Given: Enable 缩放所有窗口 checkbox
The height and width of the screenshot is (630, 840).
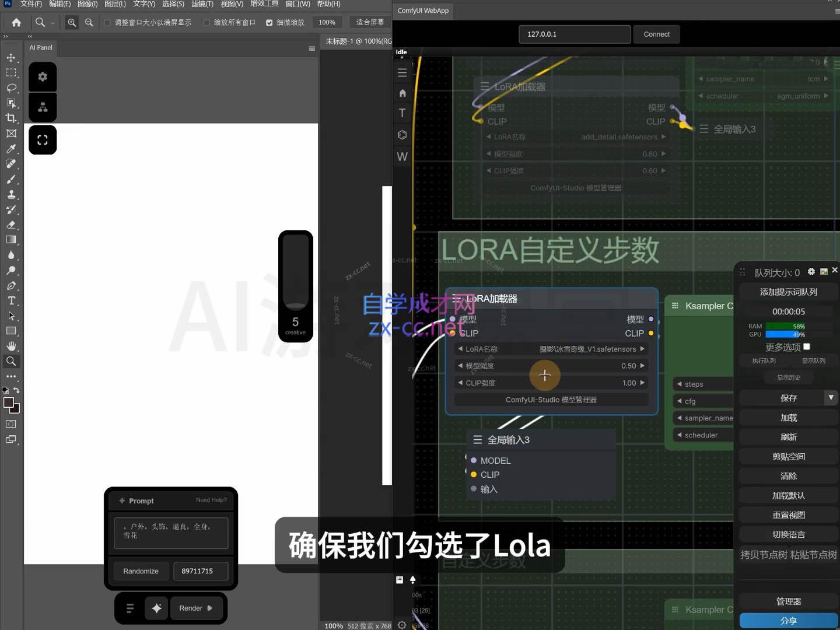Looking at the screenshot, I should [207, 22].
